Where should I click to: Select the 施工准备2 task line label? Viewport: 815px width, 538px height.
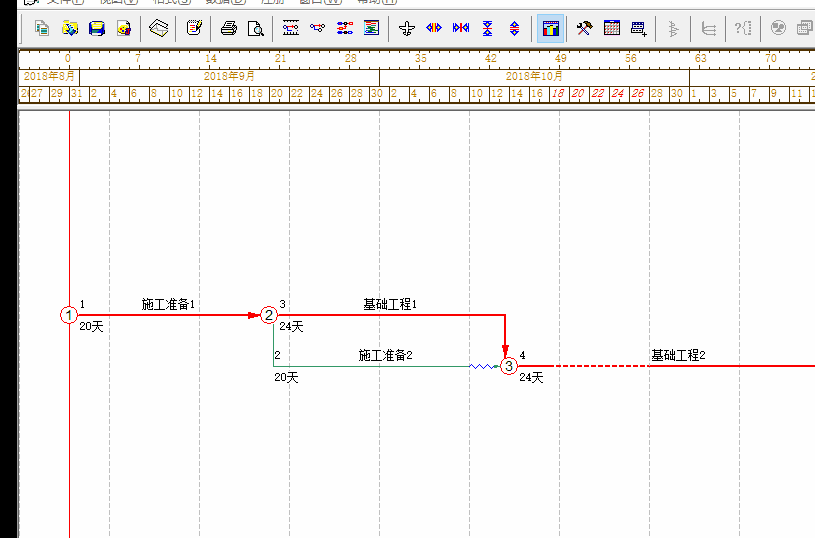[385, 355]
